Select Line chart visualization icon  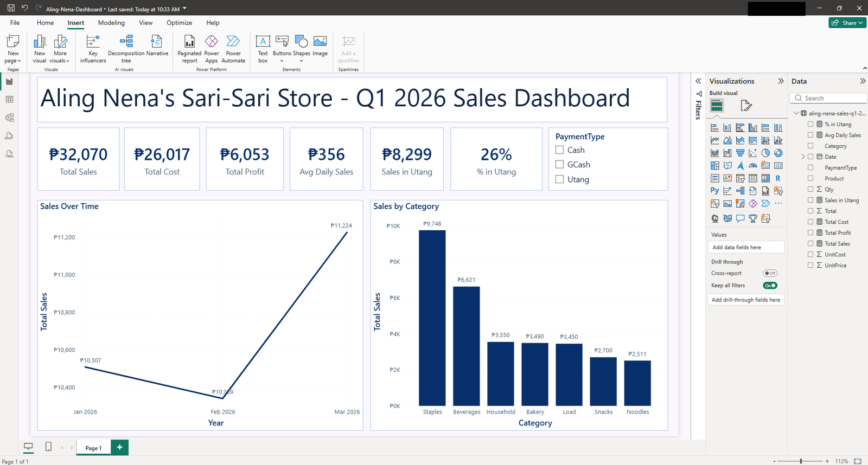pos(714,140)
